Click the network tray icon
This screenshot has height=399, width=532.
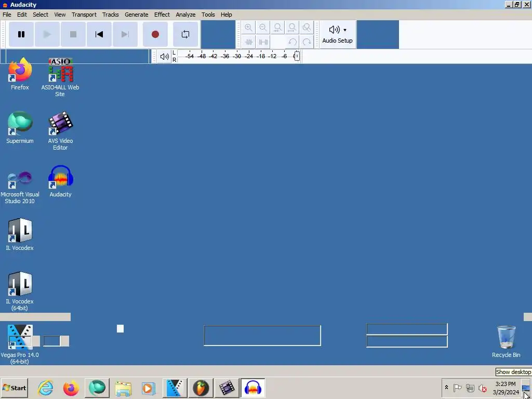470,388
